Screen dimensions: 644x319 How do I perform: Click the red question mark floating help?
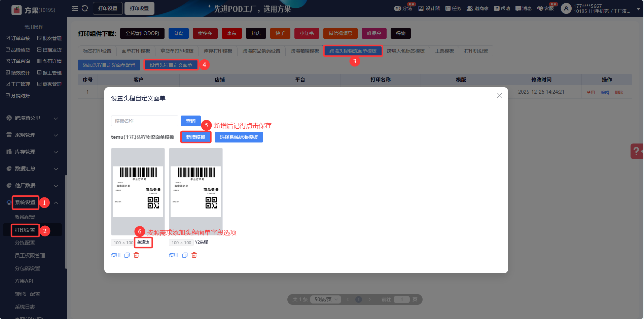[x=637, y=151]
